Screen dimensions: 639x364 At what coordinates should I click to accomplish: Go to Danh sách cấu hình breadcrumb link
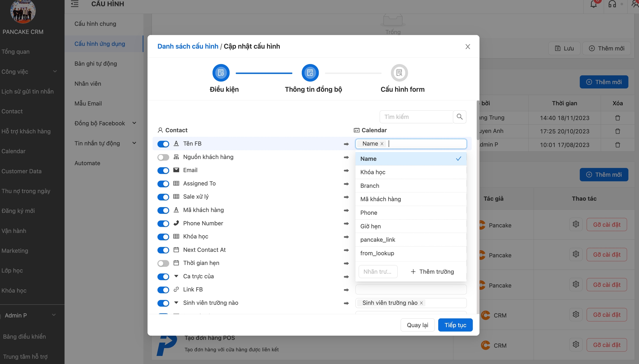click(x=188, y=46)
